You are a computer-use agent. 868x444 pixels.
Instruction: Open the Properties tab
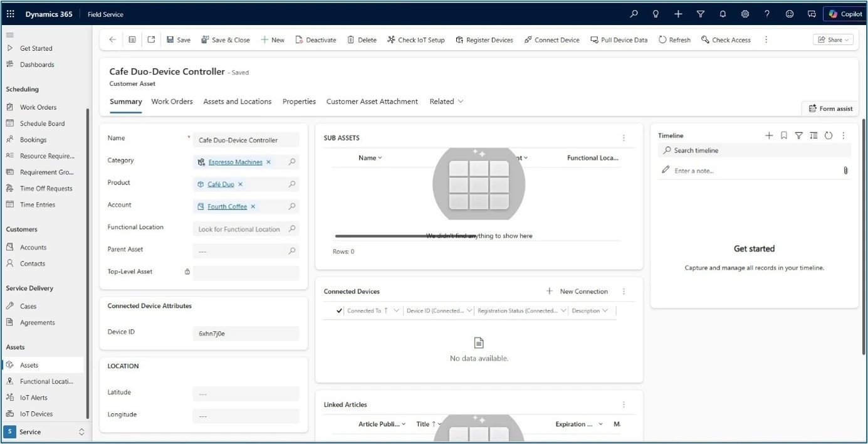tap(299, 101)
